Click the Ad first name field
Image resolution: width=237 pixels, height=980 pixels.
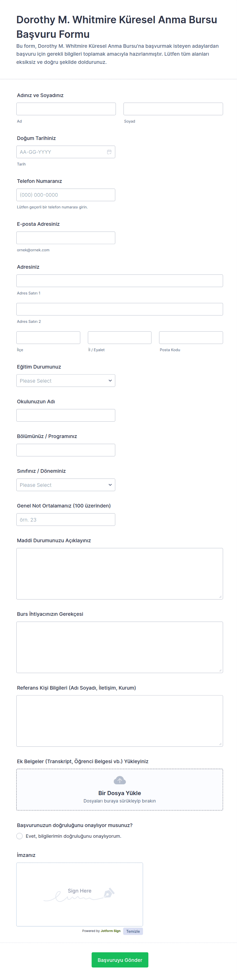click(66, 109)
